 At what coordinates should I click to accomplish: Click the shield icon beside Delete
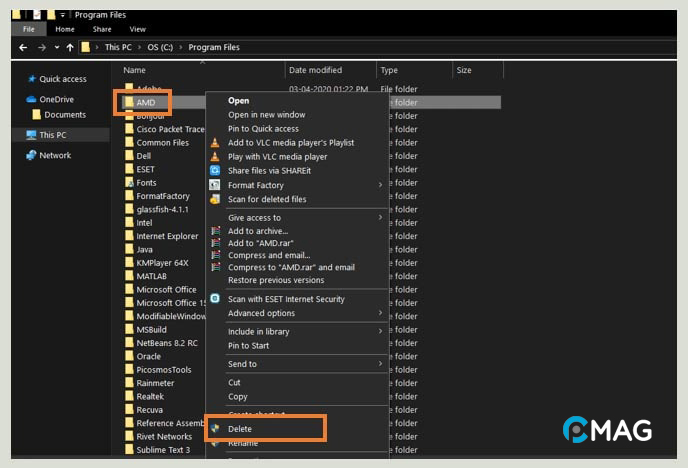(215, 429)
